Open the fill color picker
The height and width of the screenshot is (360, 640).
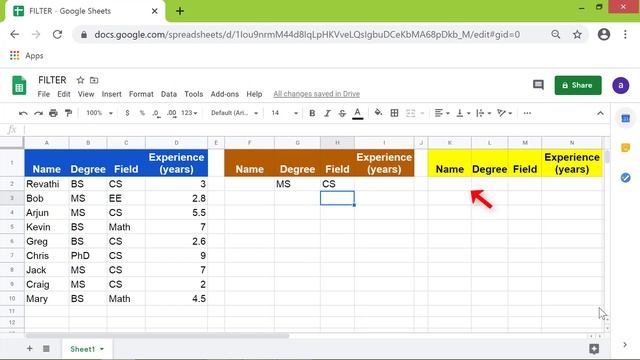pos(378,113)
